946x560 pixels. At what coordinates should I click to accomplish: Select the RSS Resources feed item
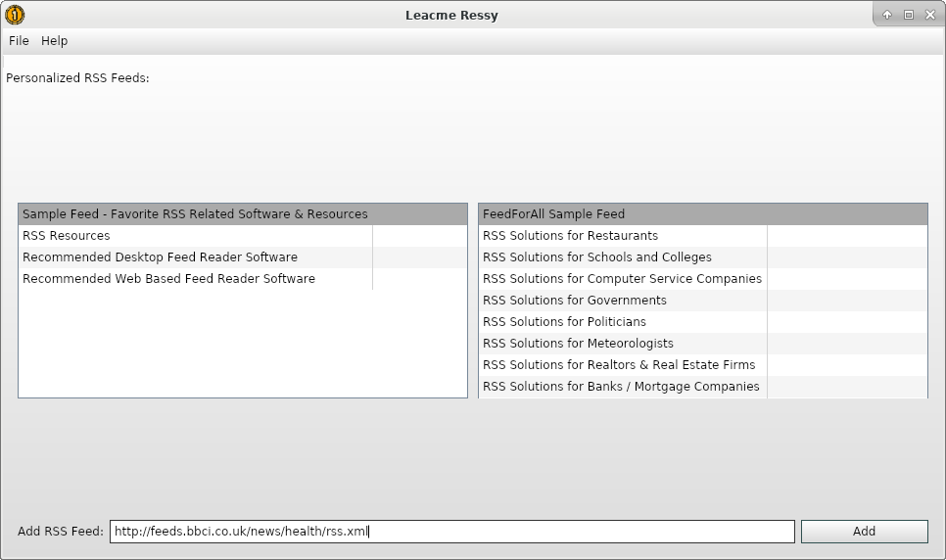(x=67, y=236)
